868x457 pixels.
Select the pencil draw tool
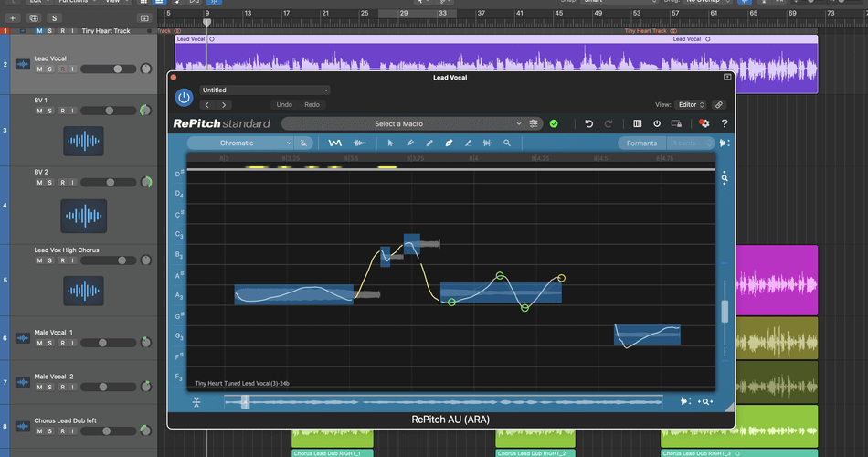(429, 143)
